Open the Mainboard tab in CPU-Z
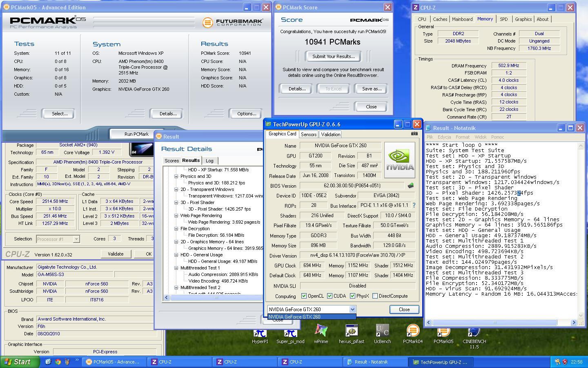The width and height of the screenshot is (588, 368). (x=462, y=19)
